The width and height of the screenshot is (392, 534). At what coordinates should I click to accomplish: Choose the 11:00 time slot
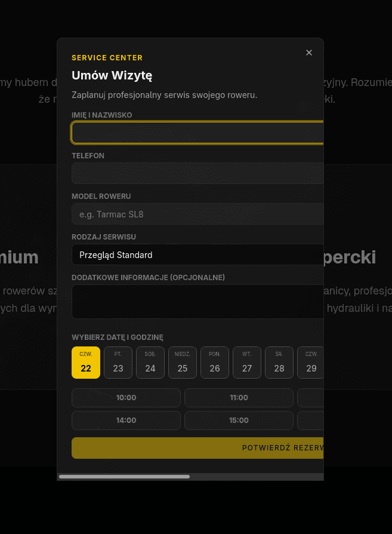pyautogui.click(x=239, y=398)
